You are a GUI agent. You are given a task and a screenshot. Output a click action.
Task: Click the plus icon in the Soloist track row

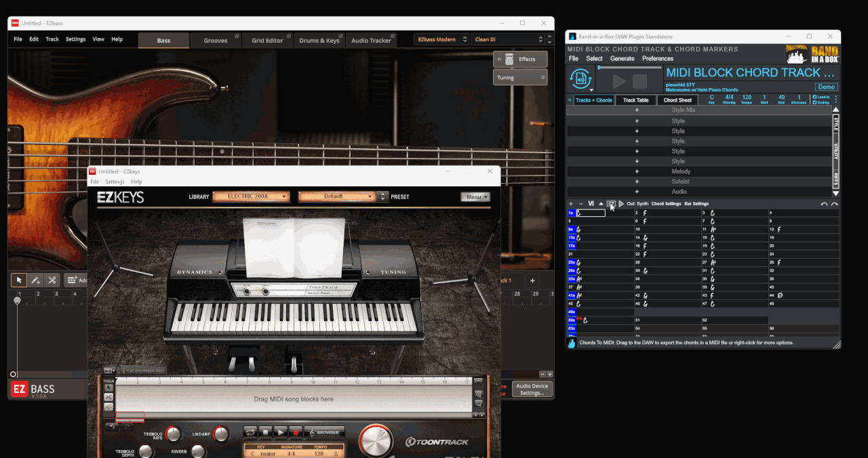(637, 182)
